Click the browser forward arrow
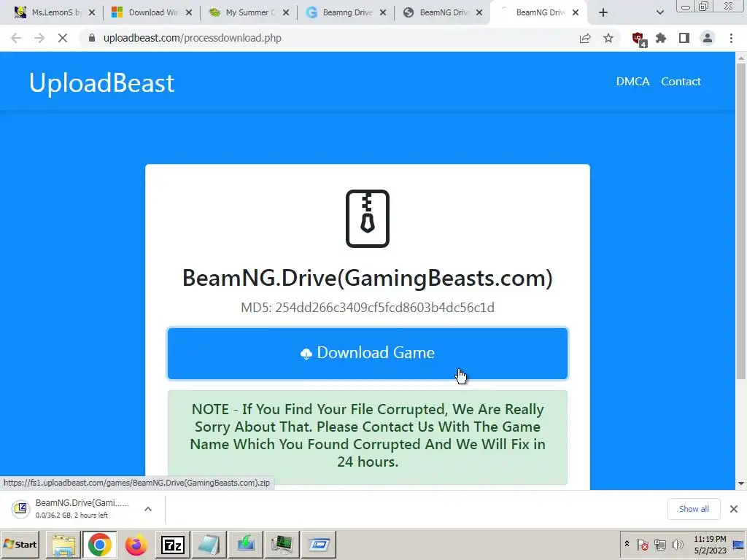This screenshot has height=560, width=747. tap(39, 38)
